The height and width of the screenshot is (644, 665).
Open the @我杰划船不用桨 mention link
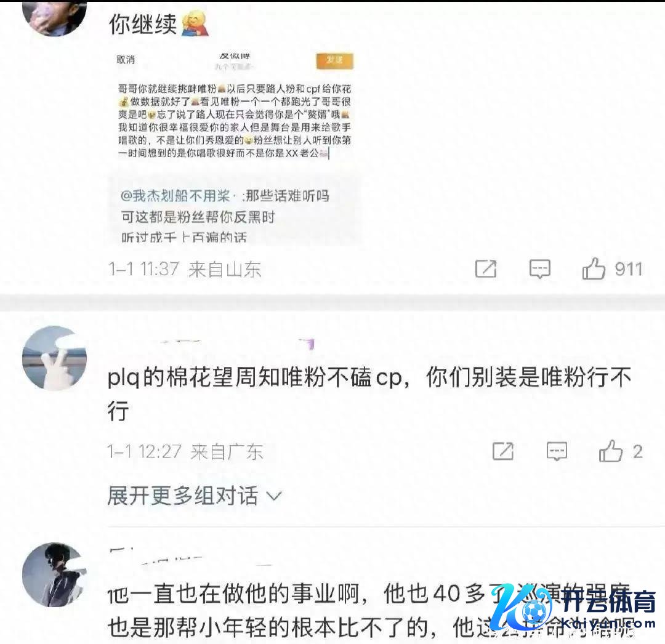click(x=175, y=196)
